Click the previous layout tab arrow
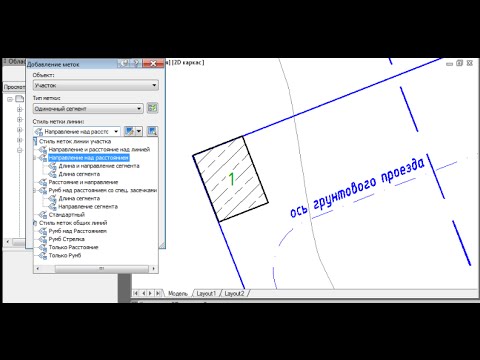Screen dimensions: 480x360 point(144,293)
